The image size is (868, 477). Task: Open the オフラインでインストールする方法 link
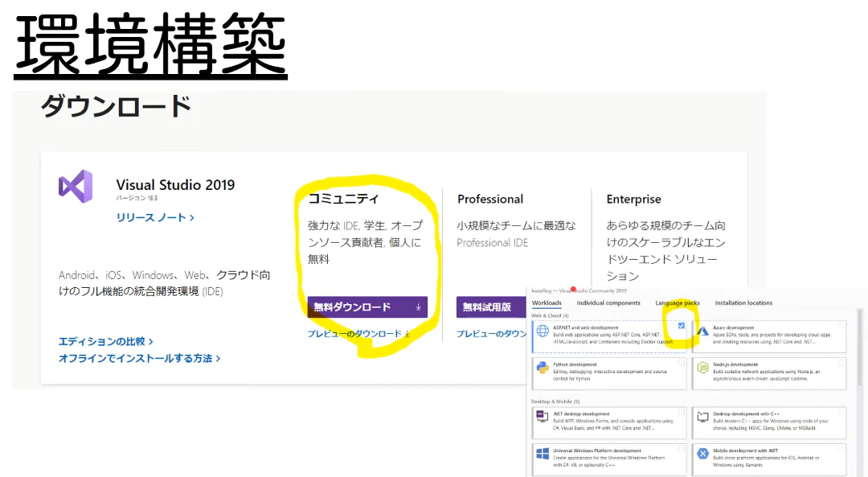pos(140,359)
